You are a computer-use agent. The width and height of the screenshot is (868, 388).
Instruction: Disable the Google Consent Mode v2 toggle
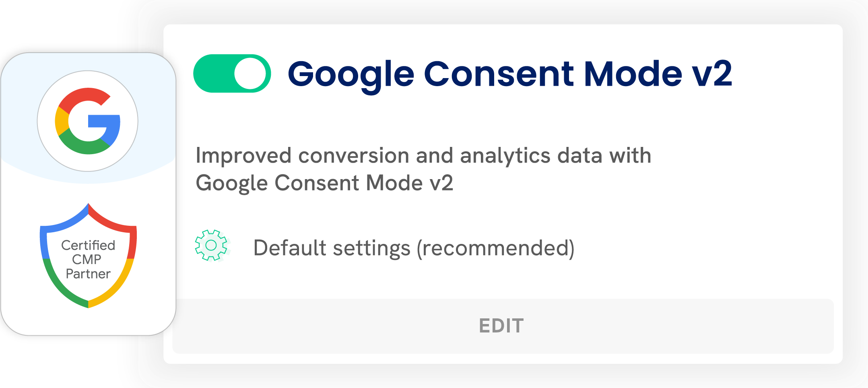coord(232,74)
